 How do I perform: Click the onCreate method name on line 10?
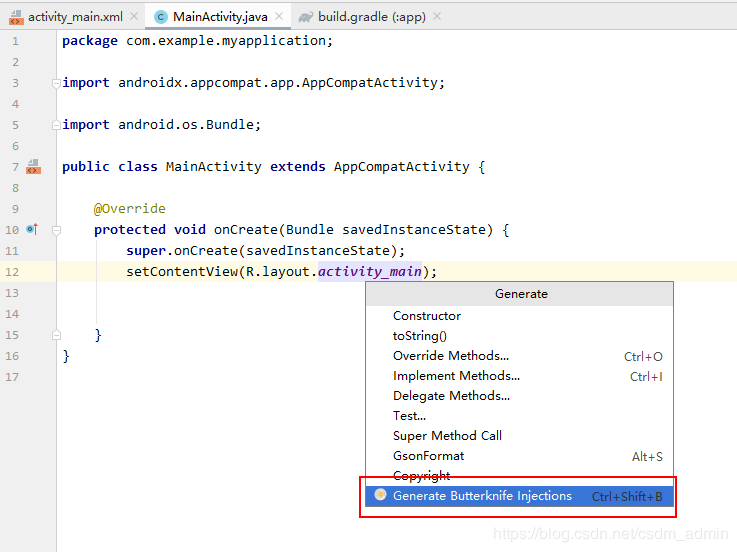[246, 229]
